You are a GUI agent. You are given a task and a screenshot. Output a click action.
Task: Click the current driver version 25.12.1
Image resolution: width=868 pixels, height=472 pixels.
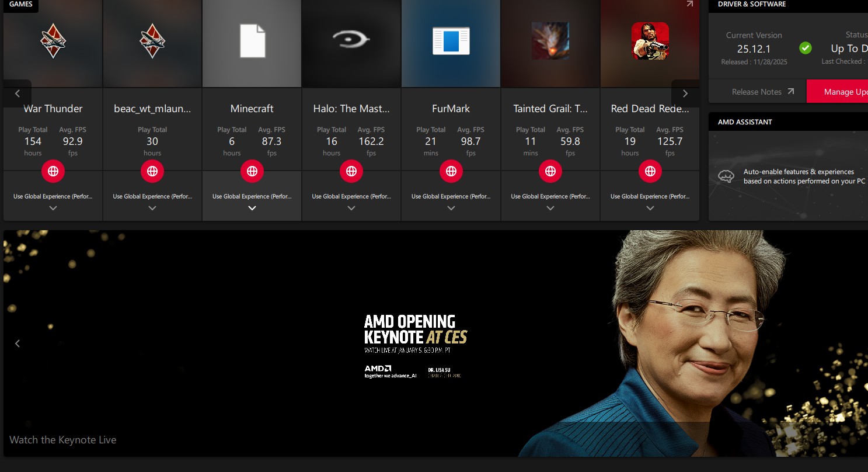(x=754, y=49)
